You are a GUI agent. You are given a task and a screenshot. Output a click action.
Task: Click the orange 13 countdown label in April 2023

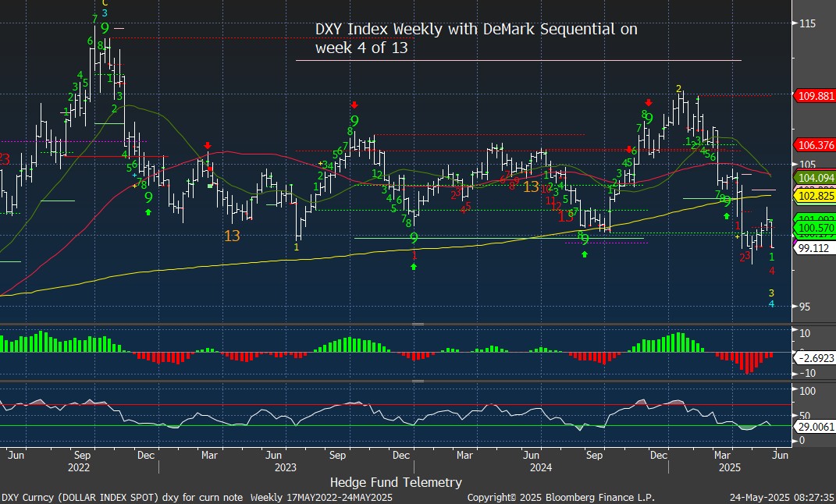tap(232, 236)
